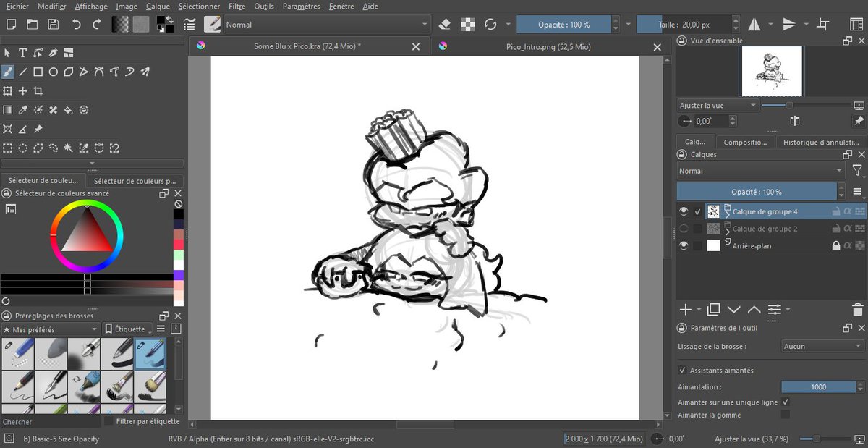Click the reload original preset icon
This screenshot has height=448, width=868.
point(490,25)
